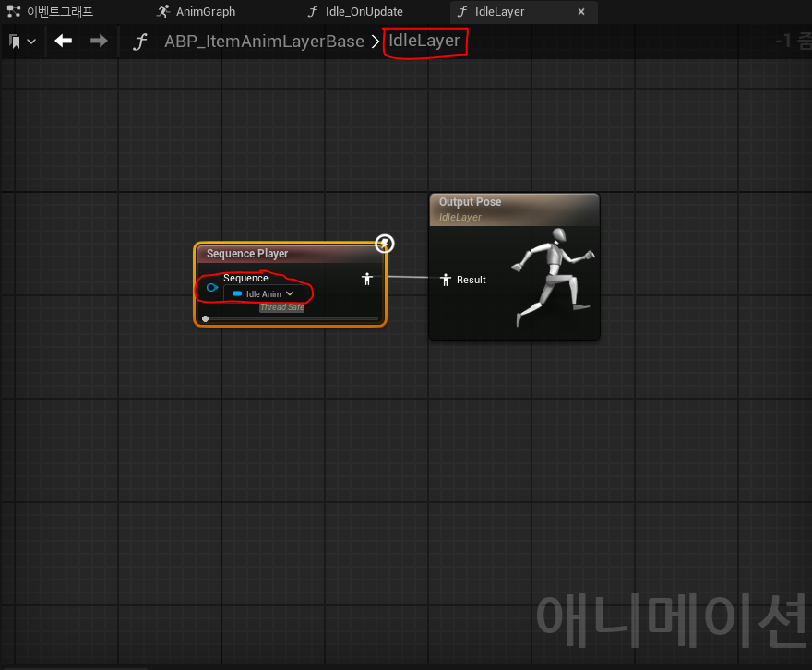
Task: Open the AnimGraph tab
Action: click(197, 11)
